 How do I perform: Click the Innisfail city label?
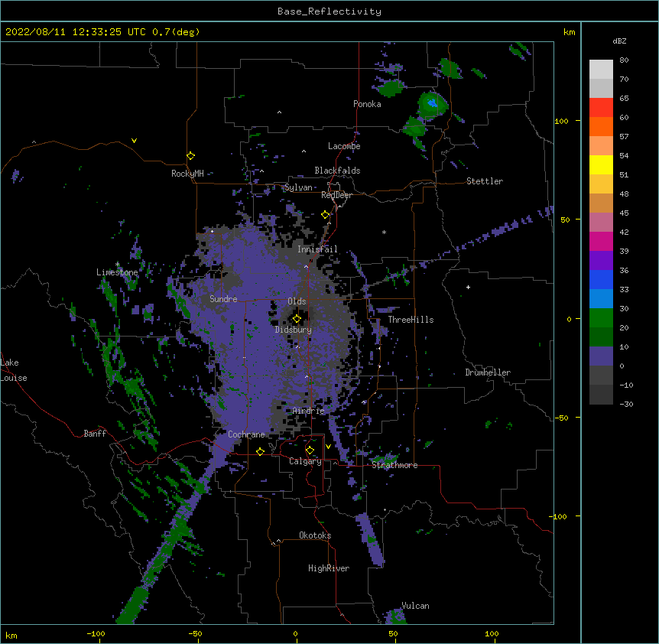[x=317, y=249]
